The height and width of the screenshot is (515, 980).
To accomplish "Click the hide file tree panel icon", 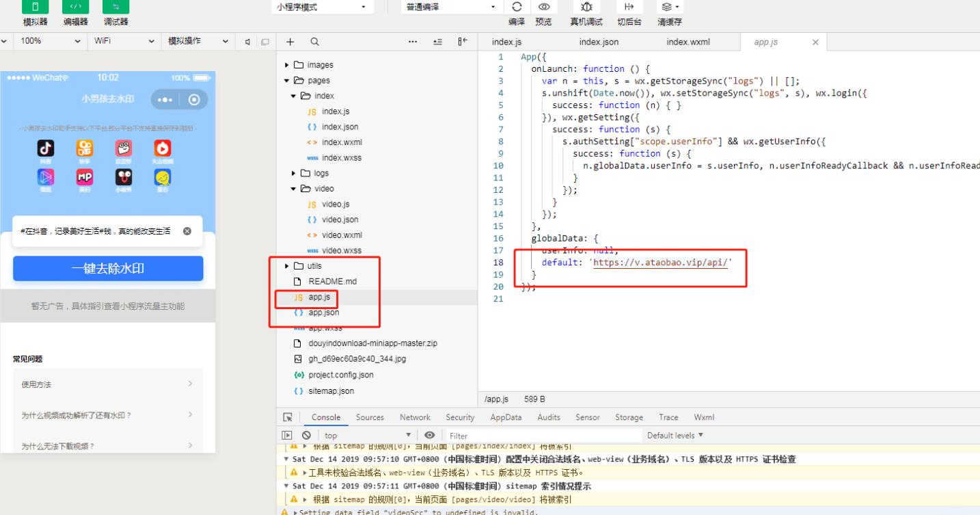I will [x=463, y=42].
